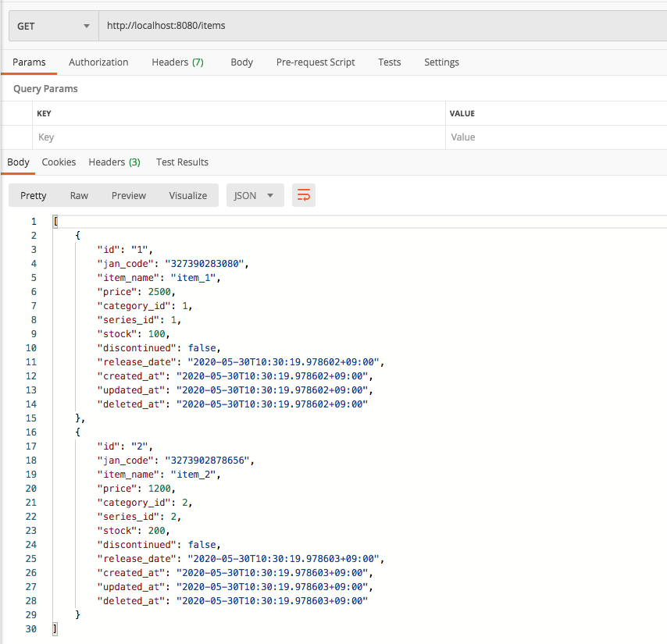Click the deleted_at value on line 28
Viewport: 667px width, 644px height.
272,600
